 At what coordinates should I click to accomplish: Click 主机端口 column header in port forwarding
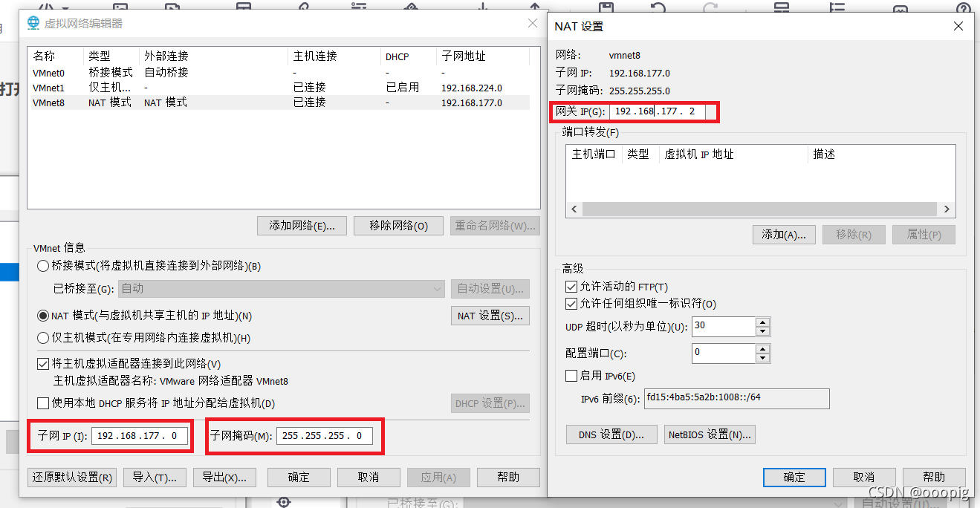click(x=594, y=154)
